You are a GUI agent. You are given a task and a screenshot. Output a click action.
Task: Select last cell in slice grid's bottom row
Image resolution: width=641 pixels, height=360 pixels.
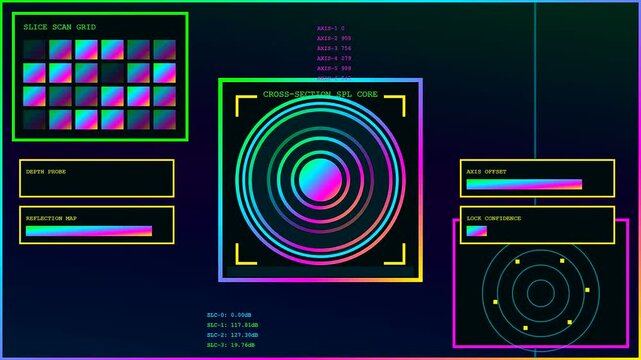[165, 120]
